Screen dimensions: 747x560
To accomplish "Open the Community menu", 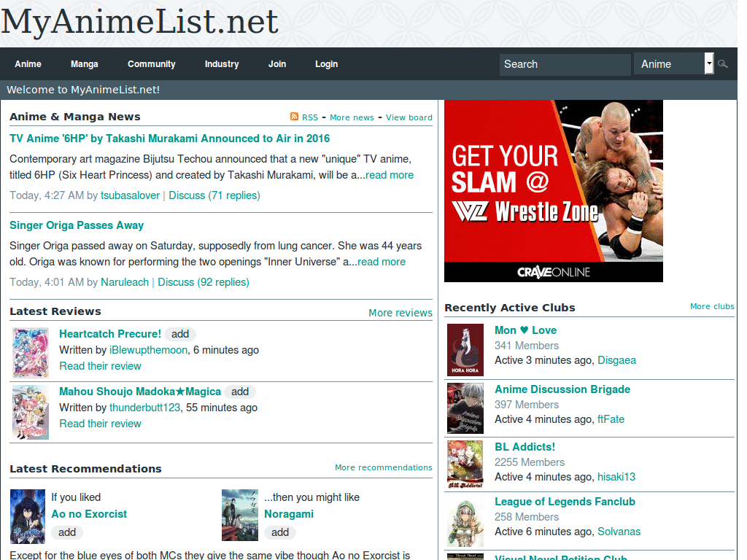I will [x=152, y=64].
